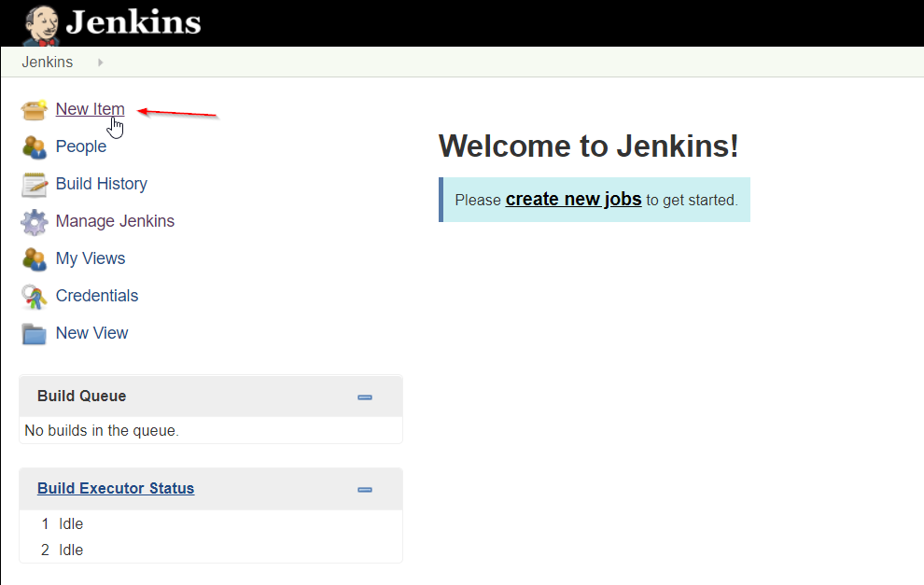Click the Manage Jenkins gear icon
Screen dimensions: 924x585
[34, 221]
